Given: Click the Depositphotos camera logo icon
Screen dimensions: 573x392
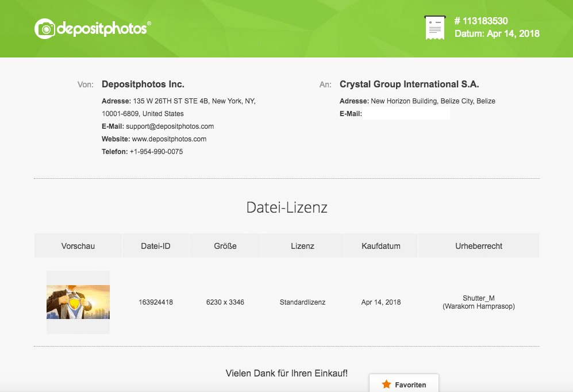Looking at the screenshot, I should click(45, 29).
